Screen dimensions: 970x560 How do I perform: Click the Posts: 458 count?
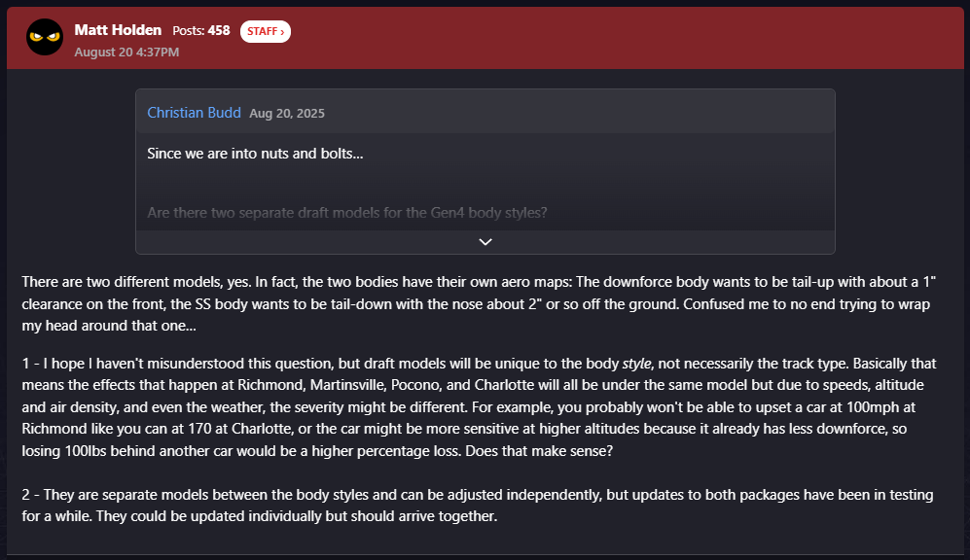(201, 30)
